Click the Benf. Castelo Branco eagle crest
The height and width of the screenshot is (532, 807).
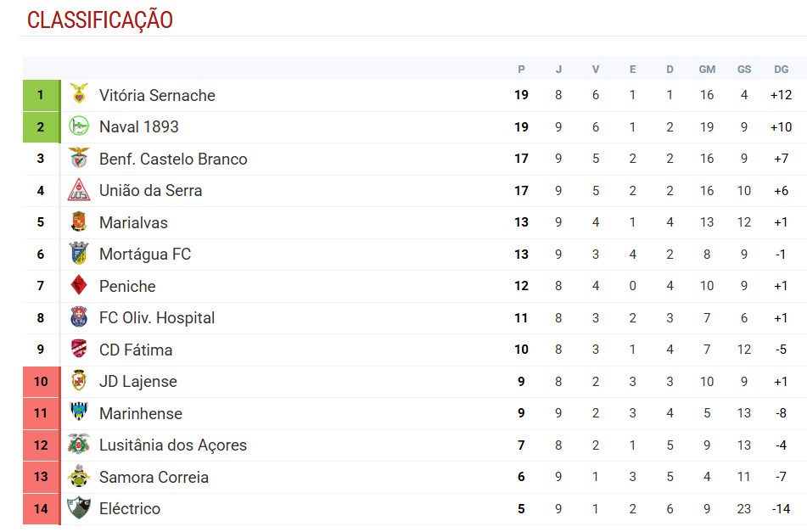coord(79,158)
